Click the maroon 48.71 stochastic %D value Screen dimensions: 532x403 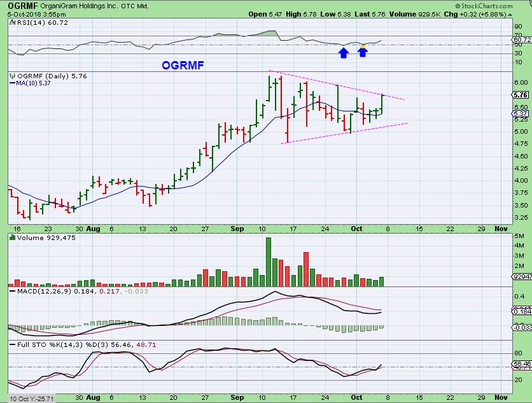(x=146, y=345)
